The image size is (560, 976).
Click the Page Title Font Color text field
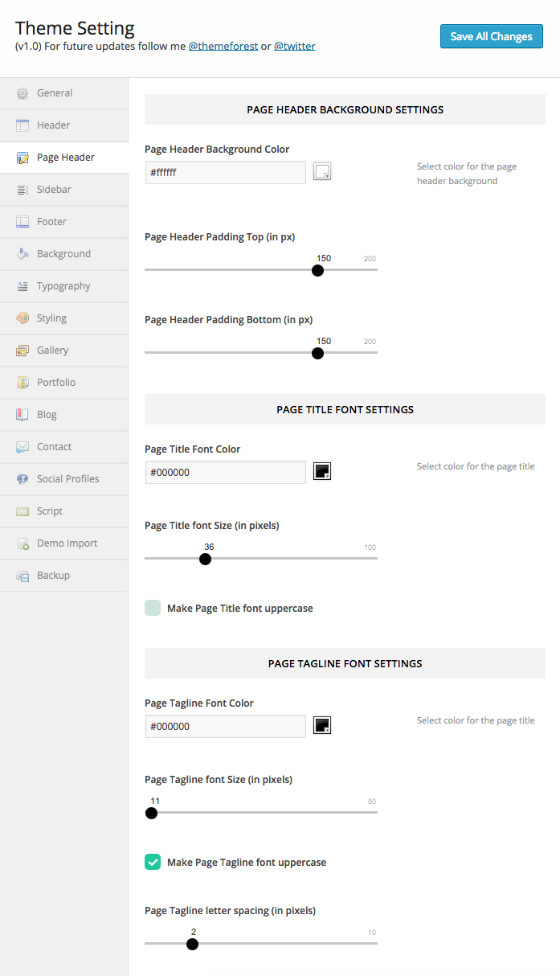coord(225,473)
